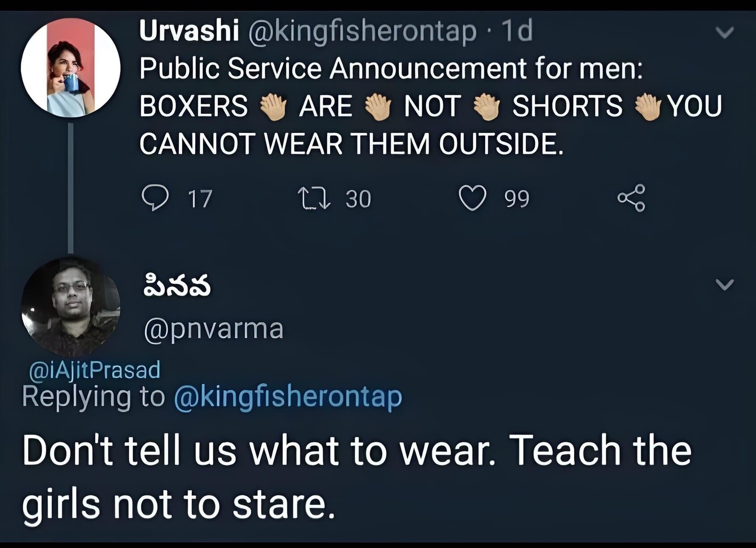Open the chevron dropdown on @pnvarma's reply

tap(724, 284)
